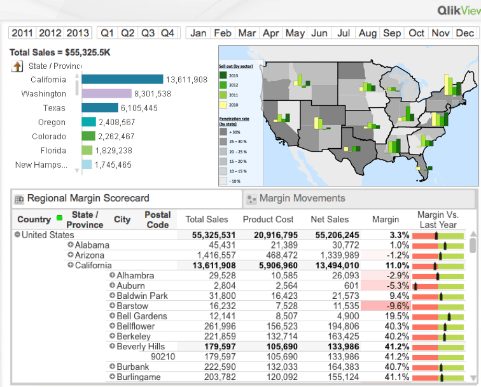Click Margin Vs. Last Year column header
This screenshot has width=481, height=387.
[438, 220]
